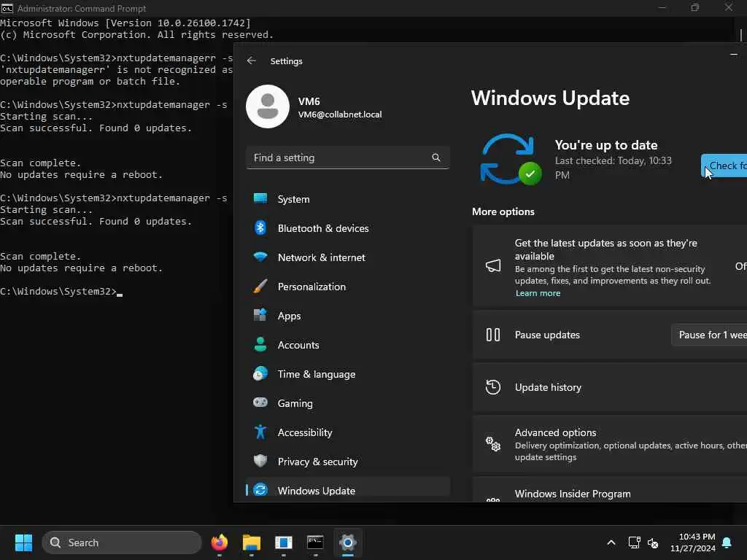Select the Gaming label in sidebar
The image size is (747, 560).
[295, 403]
